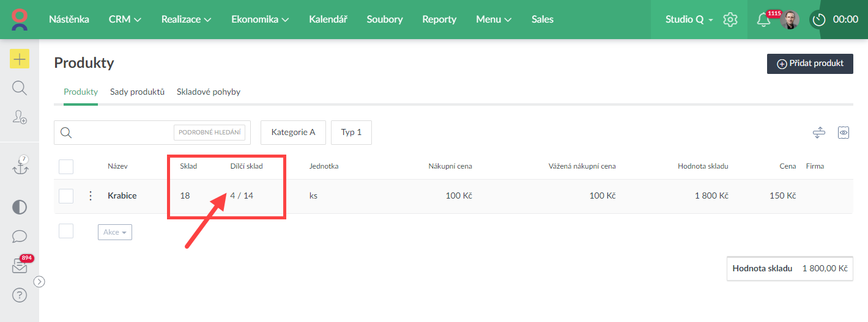Click the Přidat produkt button
The width and height of the screenshot is (868, 322).
(810, 64)
